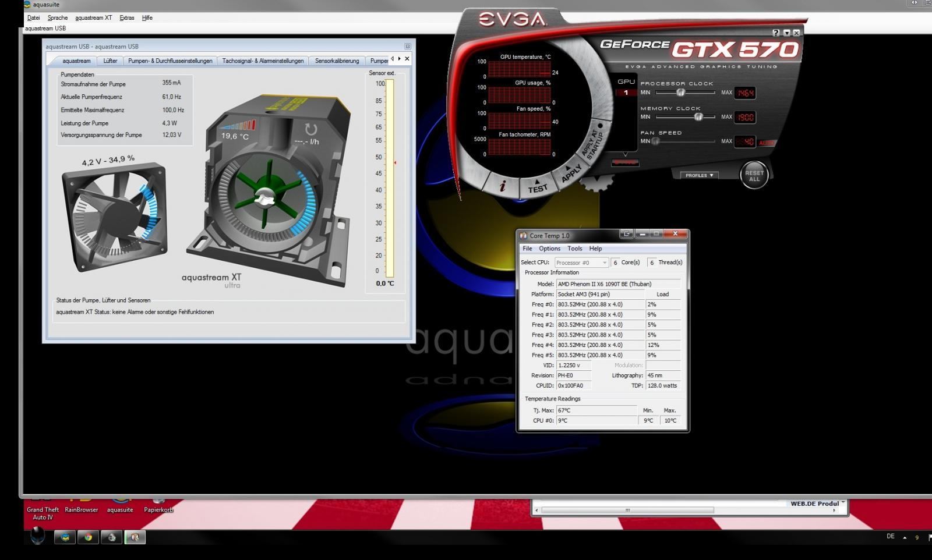Open aquasuite from the taskbar
This screenshot has width=932, height=560.
pos(65,537)
